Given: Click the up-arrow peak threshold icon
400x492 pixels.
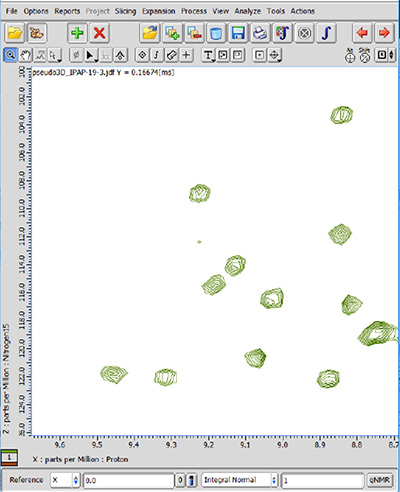Looking at the screenshot, I should point(120,55).
